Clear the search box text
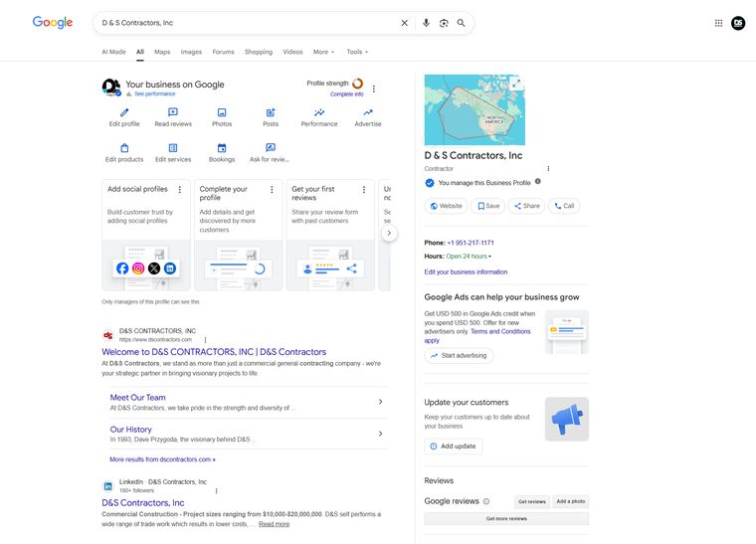This screenshot has height=544, width=756. tap(405, 23)
